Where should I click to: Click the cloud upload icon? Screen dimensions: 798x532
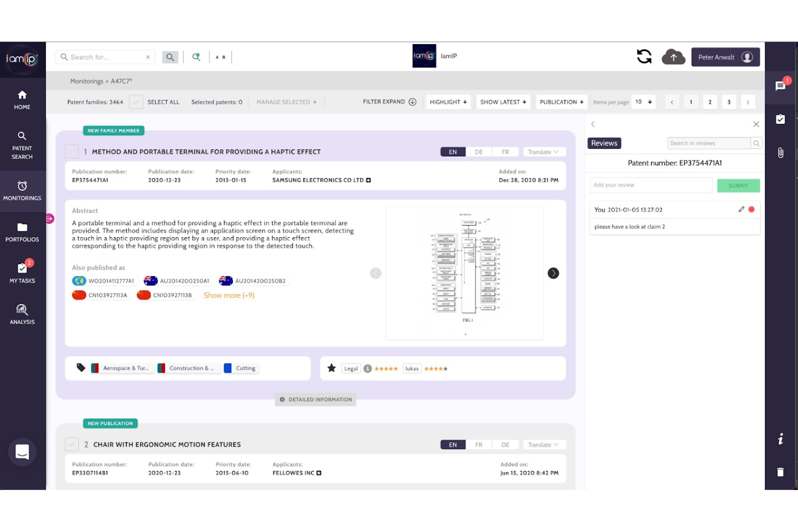click(x=673, y=57)
